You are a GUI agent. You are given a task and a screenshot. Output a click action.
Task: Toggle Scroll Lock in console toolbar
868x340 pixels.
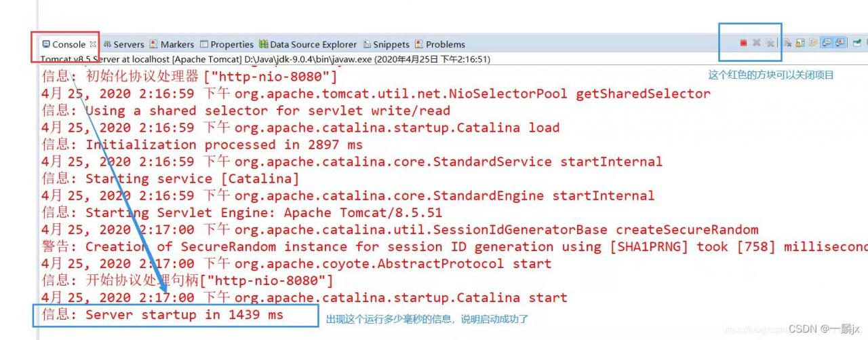[x=800, y=43]
